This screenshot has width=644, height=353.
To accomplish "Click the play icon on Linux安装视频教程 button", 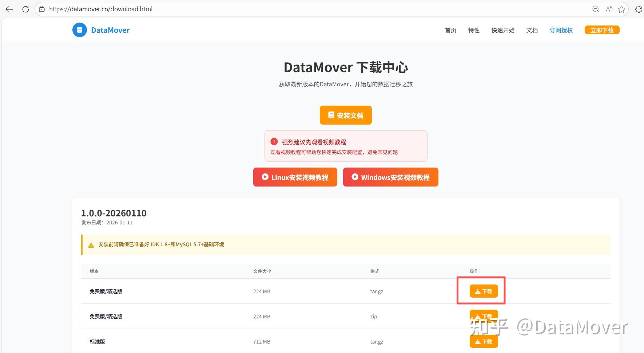I will click(265, 177).
